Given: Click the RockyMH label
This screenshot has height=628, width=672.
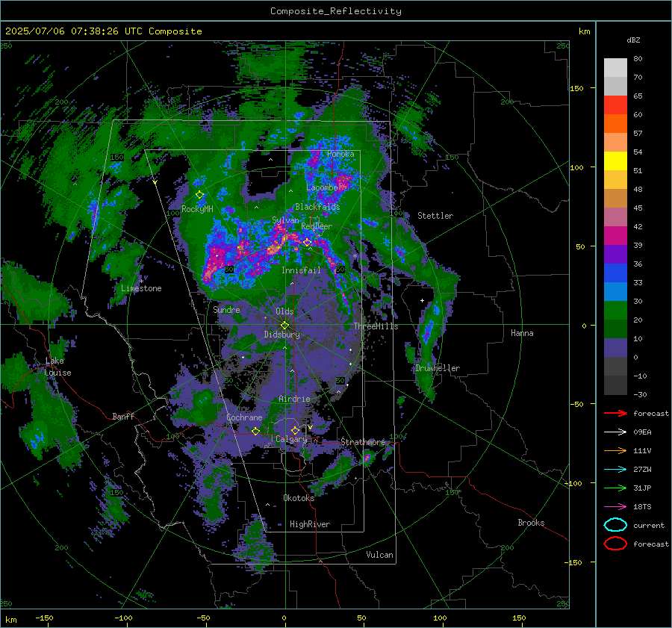Looking at the screenshot, I should coord(197,209).
